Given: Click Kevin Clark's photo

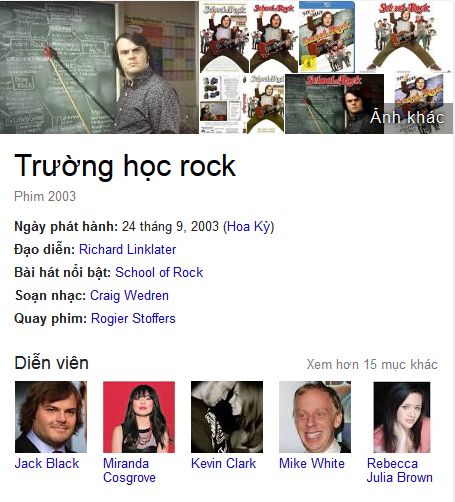Looking at the screenshot, I should click(x=227, y=417).
